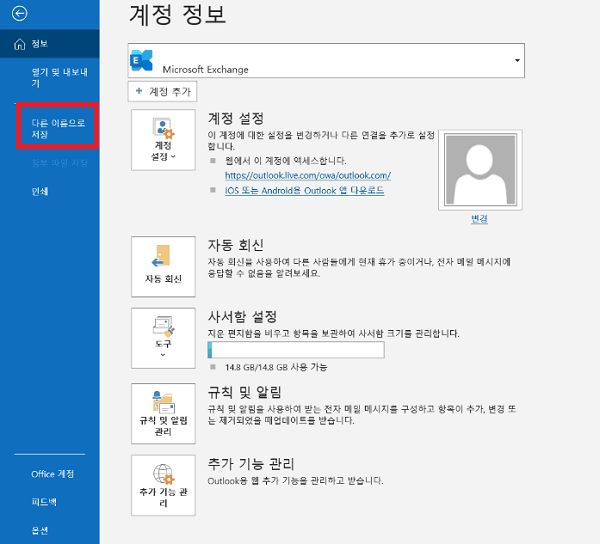Expand the Microsoft Exchange account dropdown
Image resolution: width=600 pixels, height=544 pixels.
[517, 60]
